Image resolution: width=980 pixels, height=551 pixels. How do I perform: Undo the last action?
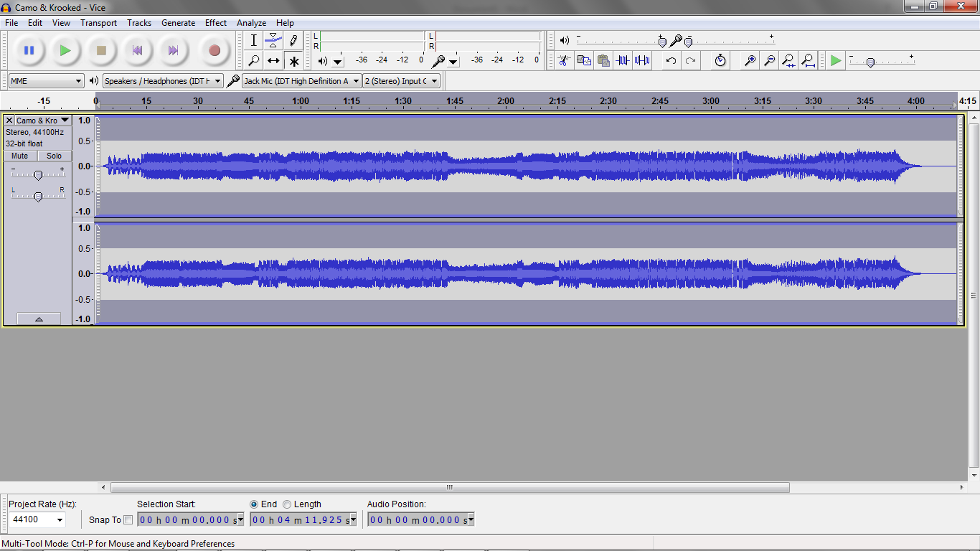[x=671, y=60]
